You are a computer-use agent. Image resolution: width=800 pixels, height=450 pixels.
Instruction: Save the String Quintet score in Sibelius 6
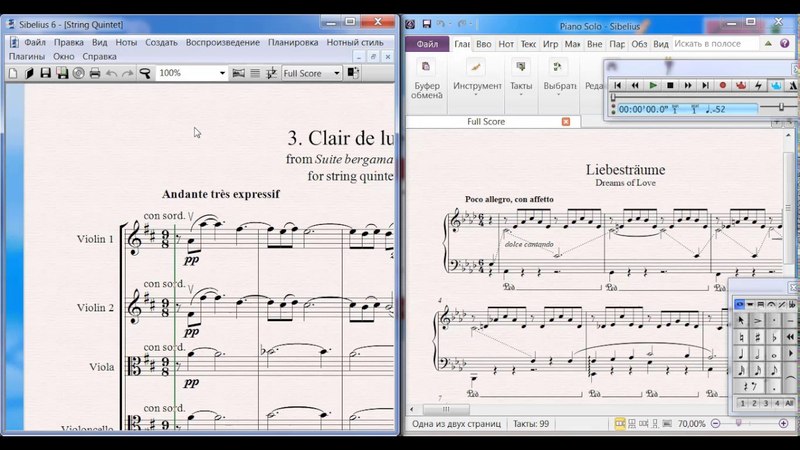pos(45,73)
